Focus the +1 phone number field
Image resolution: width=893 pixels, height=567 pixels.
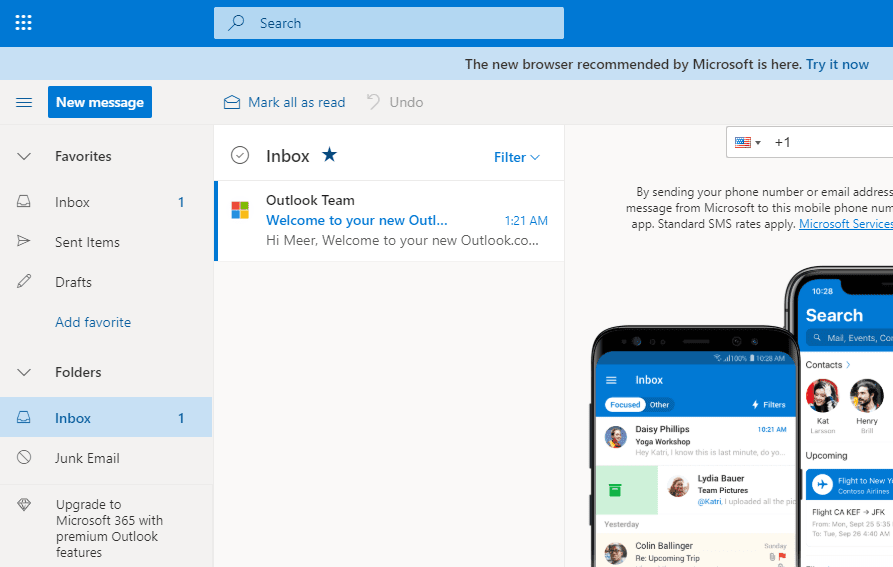pyautogui.click(x=831, y=142)
